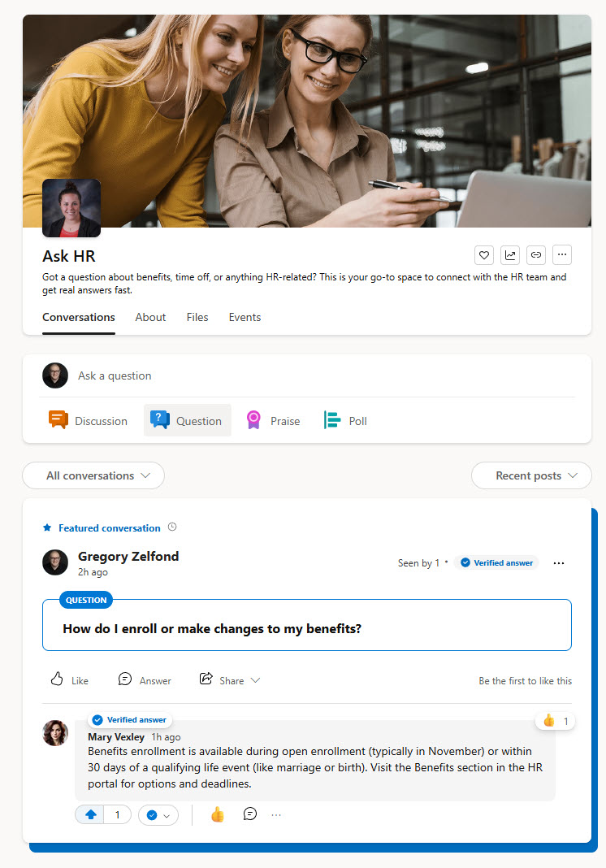Toggle thumbs-up like on Mary's reply

218,814
